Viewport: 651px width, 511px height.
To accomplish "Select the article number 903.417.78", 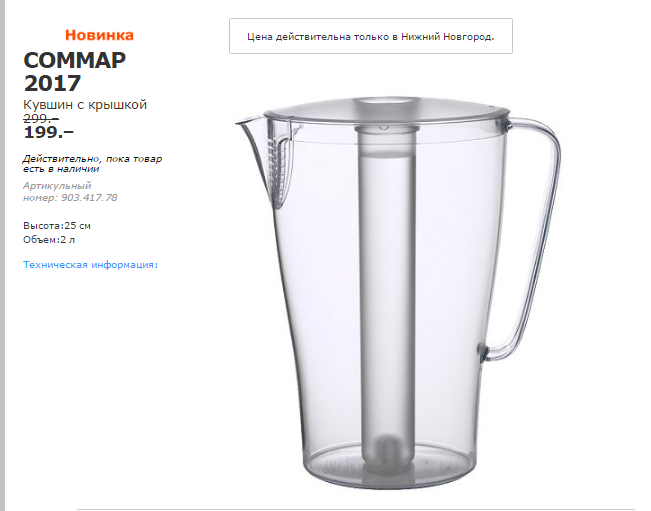I will tap(89, 198).
